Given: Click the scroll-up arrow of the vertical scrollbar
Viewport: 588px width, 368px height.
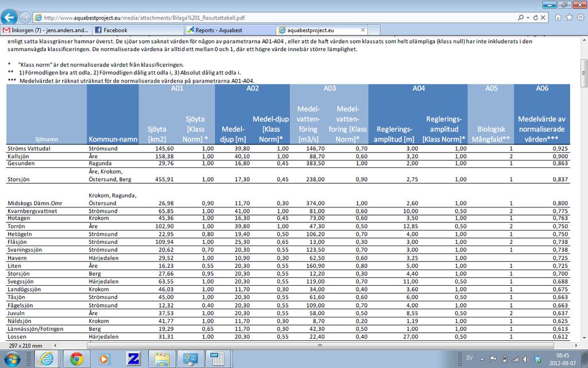Looking at the screenshot, I should point(584,40).
